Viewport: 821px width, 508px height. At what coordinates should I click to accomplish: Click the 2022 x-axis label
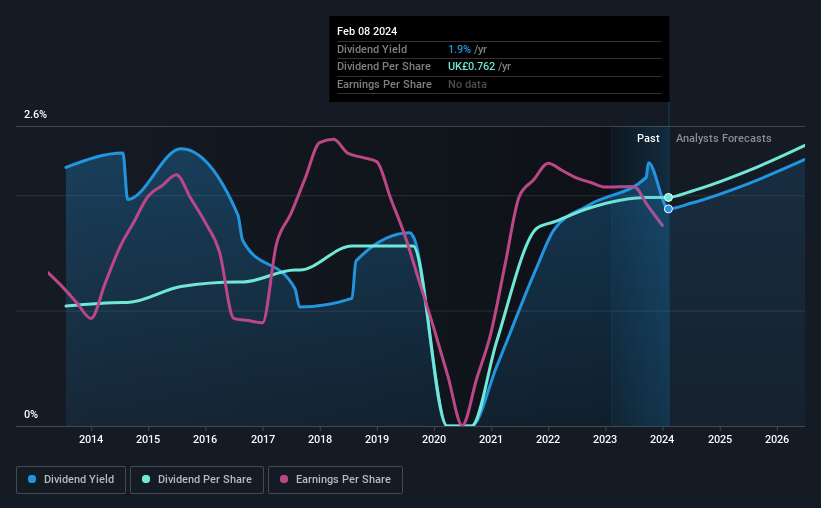coord(548,439)
